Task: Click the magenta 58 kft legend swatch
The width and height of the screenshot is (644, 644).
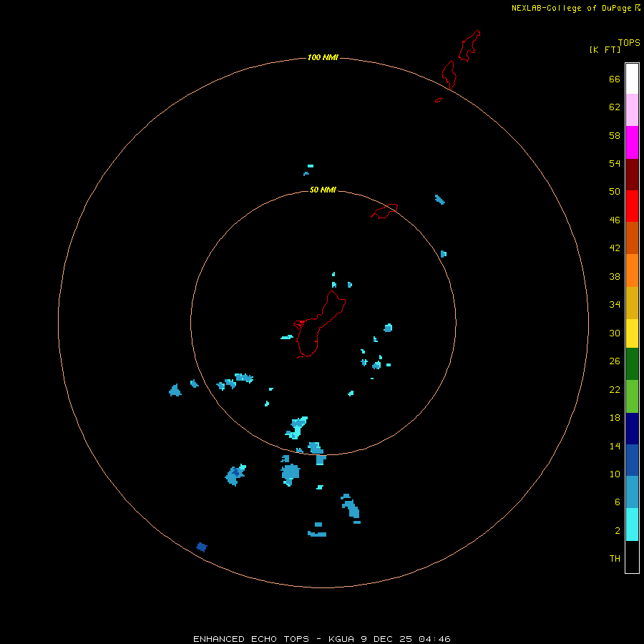Action: click(x=632, y=142)
